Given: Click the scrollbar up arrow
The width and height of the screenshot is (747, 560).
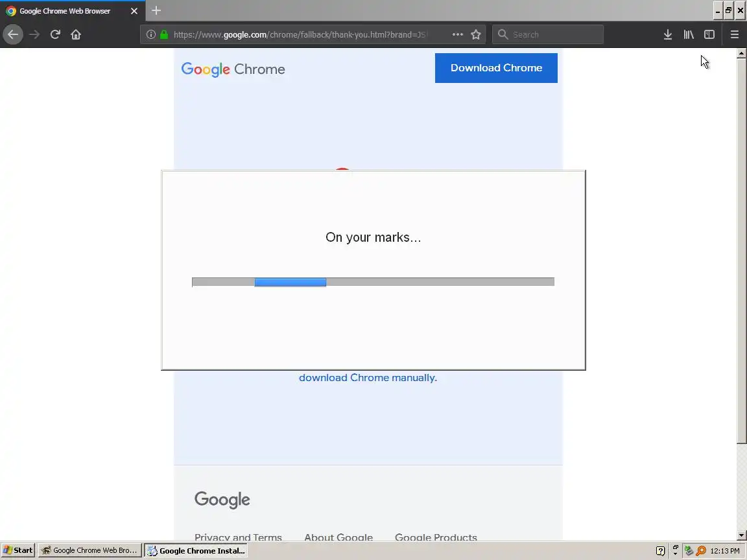Looking at the screenshot, I should tap(741, 53).
